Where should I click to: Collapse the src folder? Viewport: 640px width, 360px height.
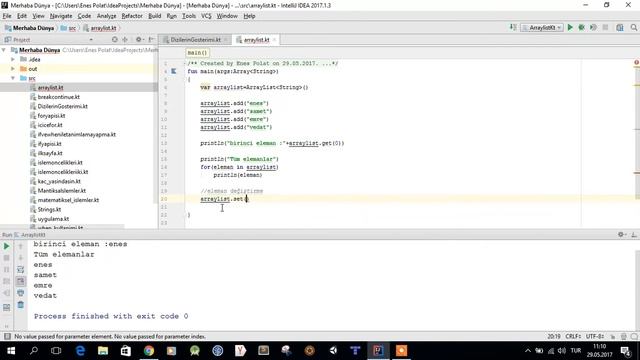click(13, 78)
